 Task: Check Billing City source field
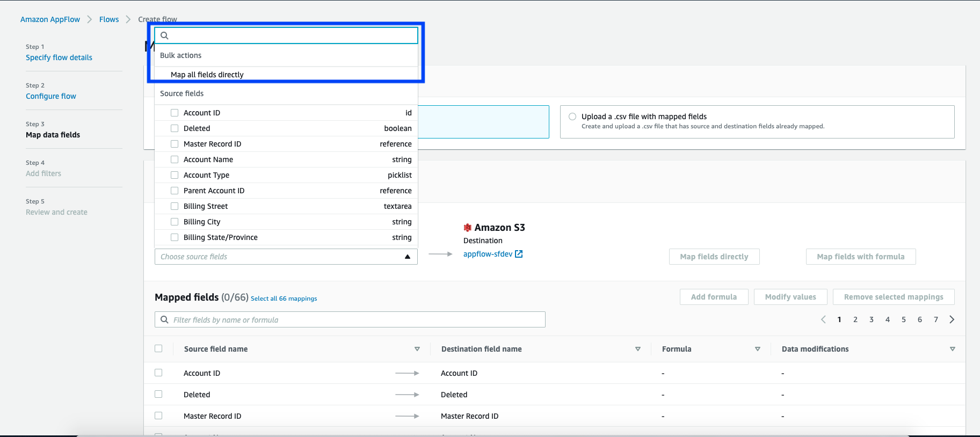[x=175, y=222]
